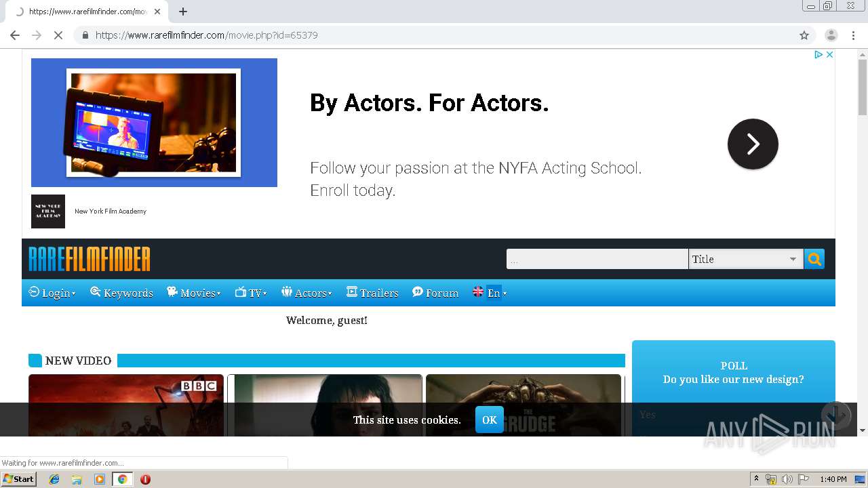Image resolution: width=868 pixels, height=488 pixels.
Task: Click the orange magnifier search button
Action: pos(814,259)
